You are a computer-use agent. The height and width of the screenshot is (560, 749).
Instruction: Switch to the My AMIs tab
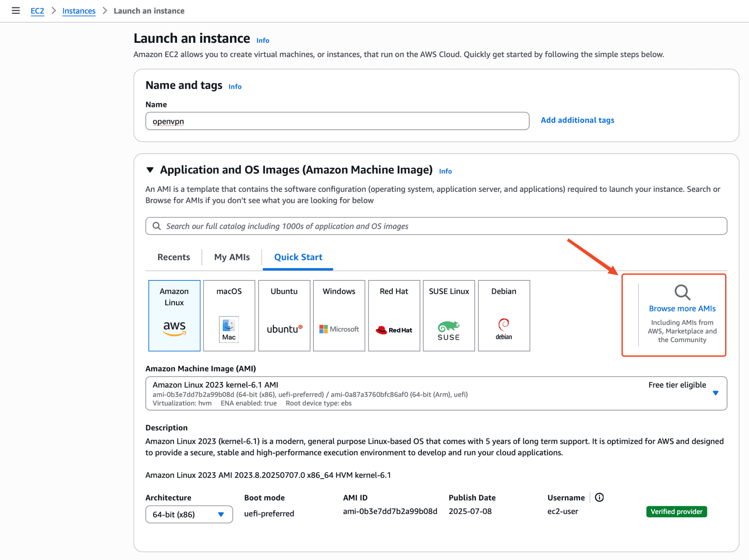tap(232, 257)
